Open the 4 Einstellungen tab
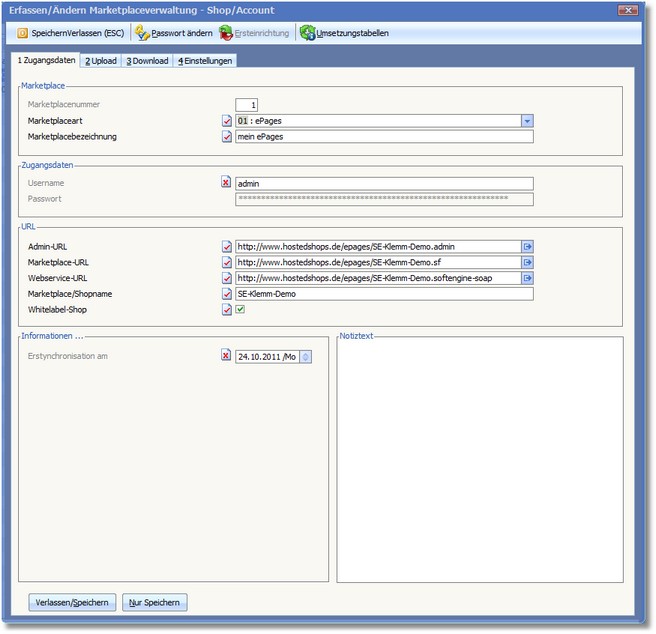Image resolution: width=656 pixels, height=634 pixels. point(205,61)
